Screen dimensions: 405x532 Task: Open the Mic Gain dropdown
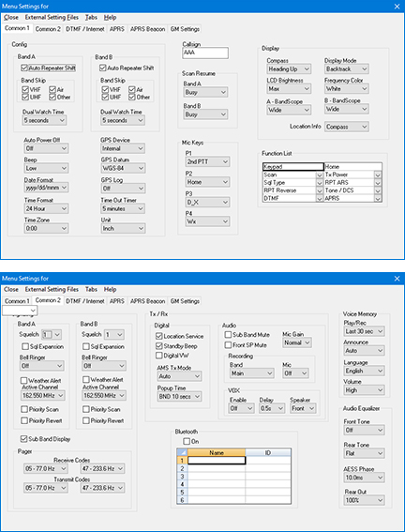297,342
